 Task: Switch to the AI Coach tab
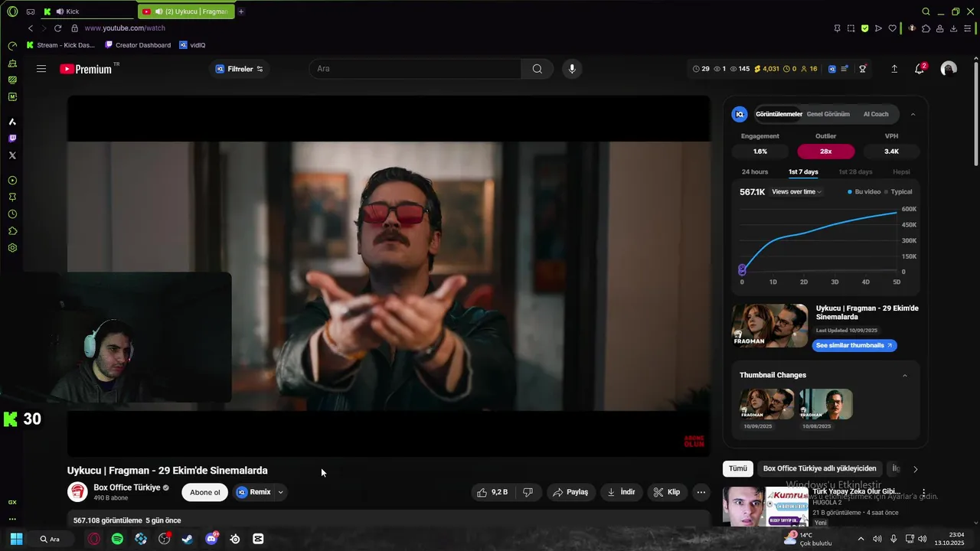coord(876,114)
